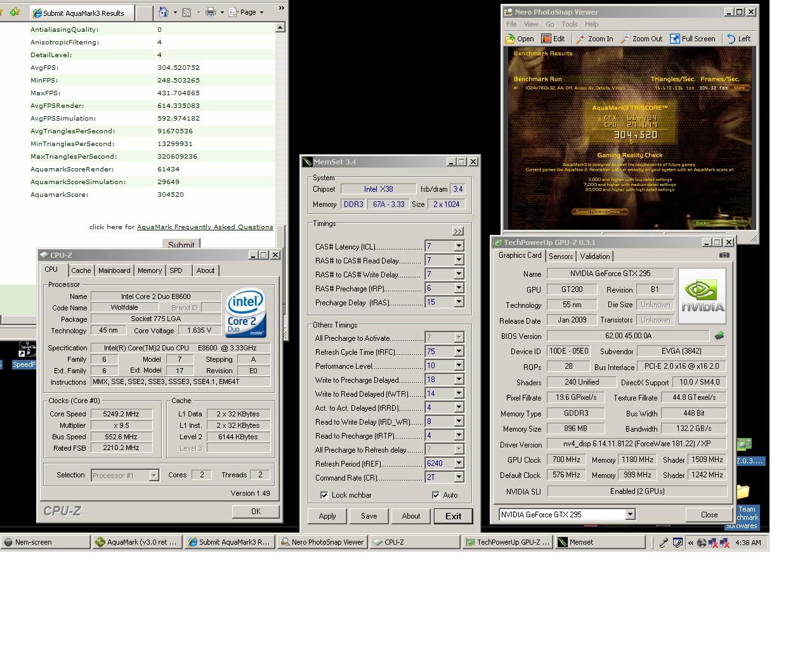Screen dimensions: 812x650
Task: Click the Intel Core 2 Duo logo in CPU-Z
Action: click(x=246, y=314)
